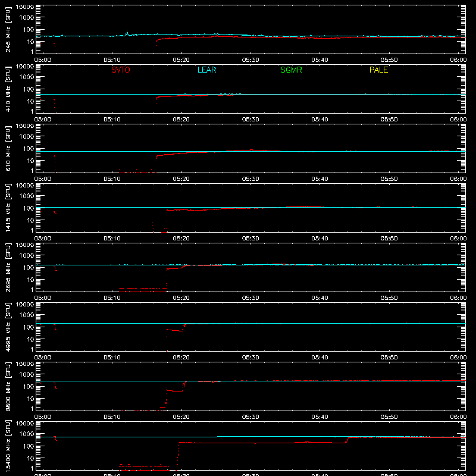Select the 2695 MHz [SFU] axis label
Image resolution: width=476 pixels, height=476 pixels.
pyautogui.click(x=8, y=267)
